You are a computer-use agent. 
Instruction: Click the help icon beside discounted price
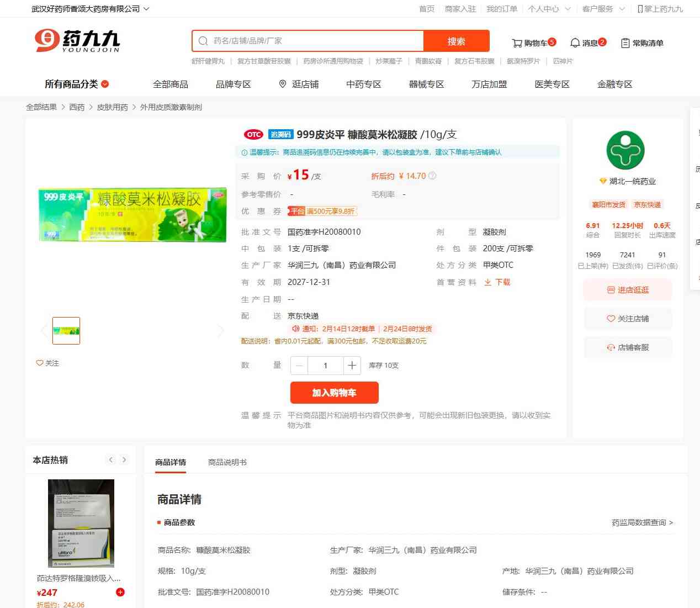(x=432, y=176)
